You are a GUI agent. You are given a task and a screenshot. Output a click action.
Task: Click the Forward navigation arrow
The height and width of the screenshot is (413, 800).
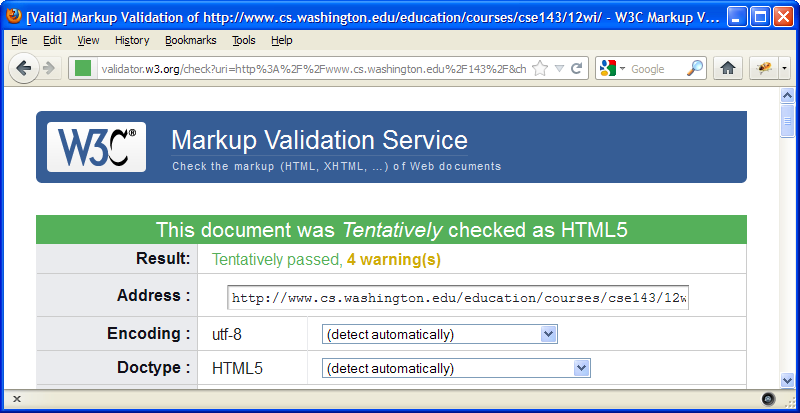pyautogui.click(x=47, y=68)
